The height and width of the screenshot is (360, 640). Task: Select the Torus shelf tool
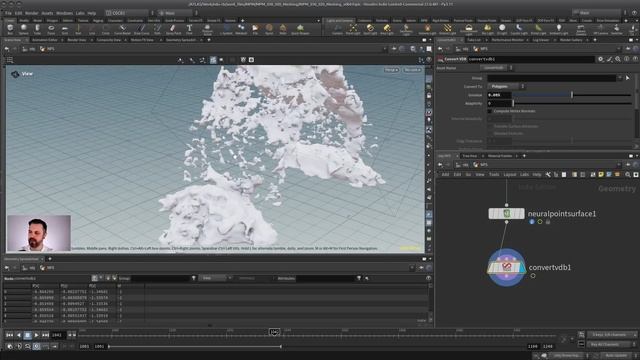[51, 29]
